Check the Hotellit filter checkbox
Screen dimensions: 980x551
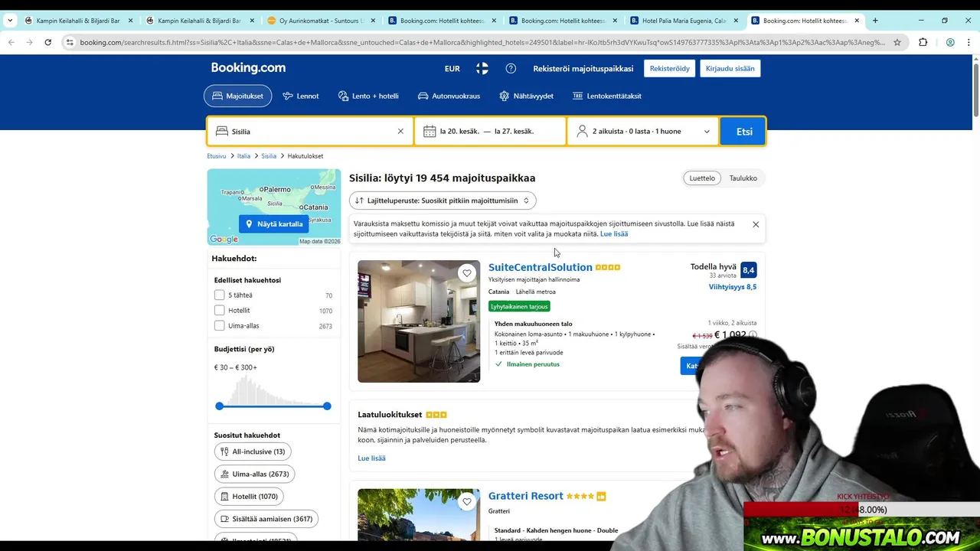[220, 311]
